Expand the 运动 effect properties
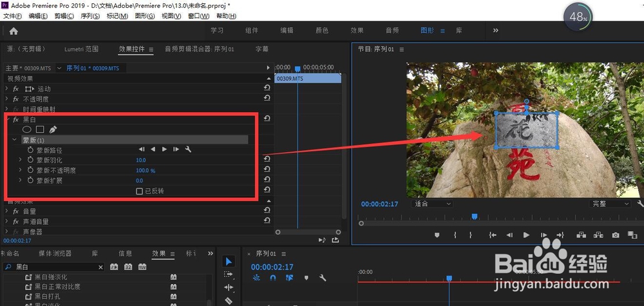The height and width of the screenshot is (306, 644). [6, 89]
